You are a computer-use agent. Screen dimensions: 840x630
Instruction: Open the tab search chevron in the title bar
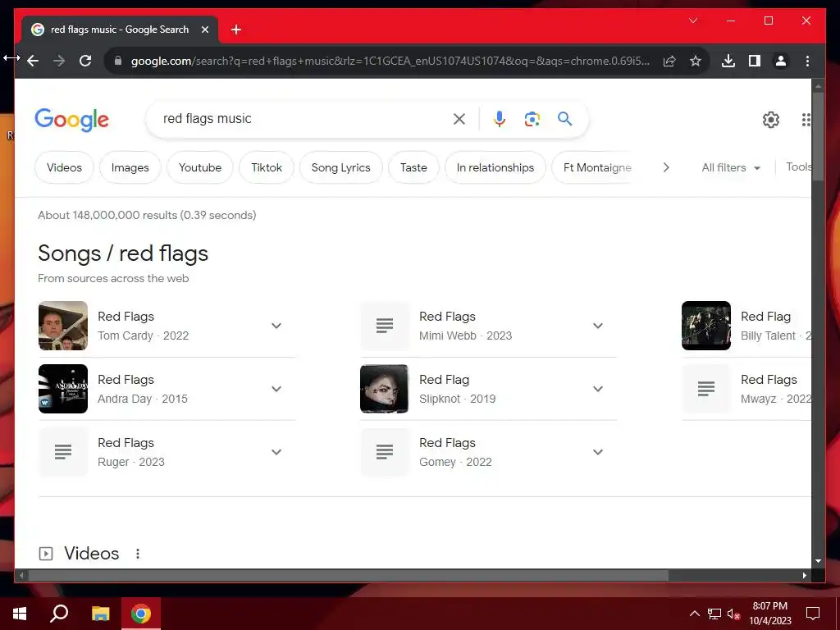[693, 21]
